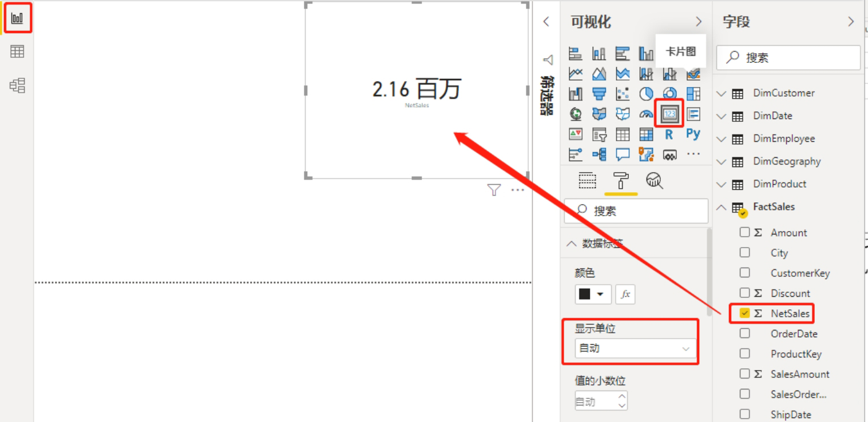Select the donut chart visual
This screenshot has height=422, width=868.
pos(669,94)
